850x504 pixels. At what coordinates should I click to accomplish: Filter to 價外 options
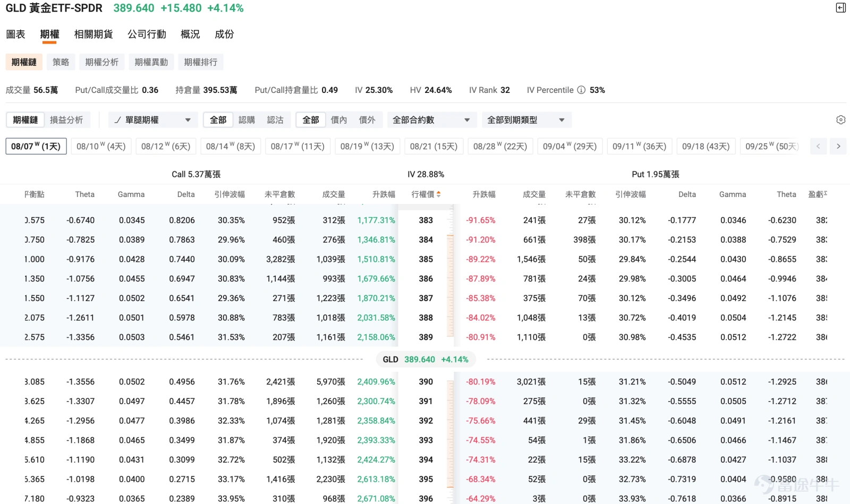coord(367,120)
